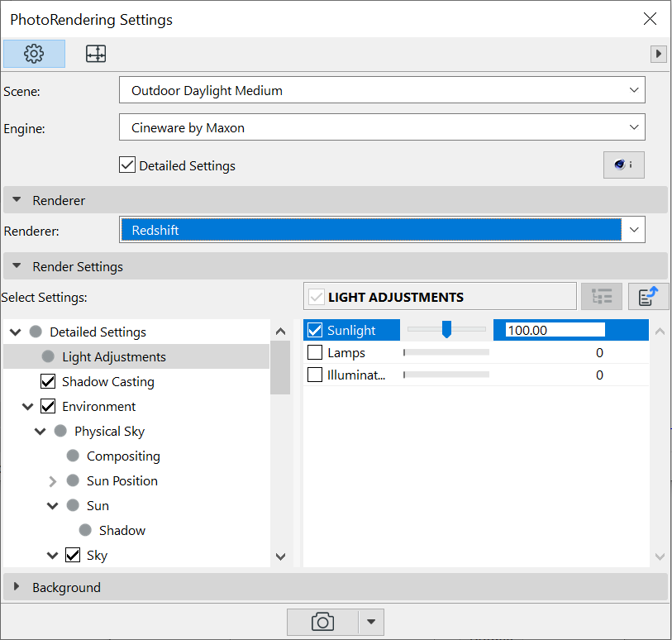The height and width of the screenshot is (640, 672).
Task: Disable the Detailed Settings checkbox
Action: (127, 165)
